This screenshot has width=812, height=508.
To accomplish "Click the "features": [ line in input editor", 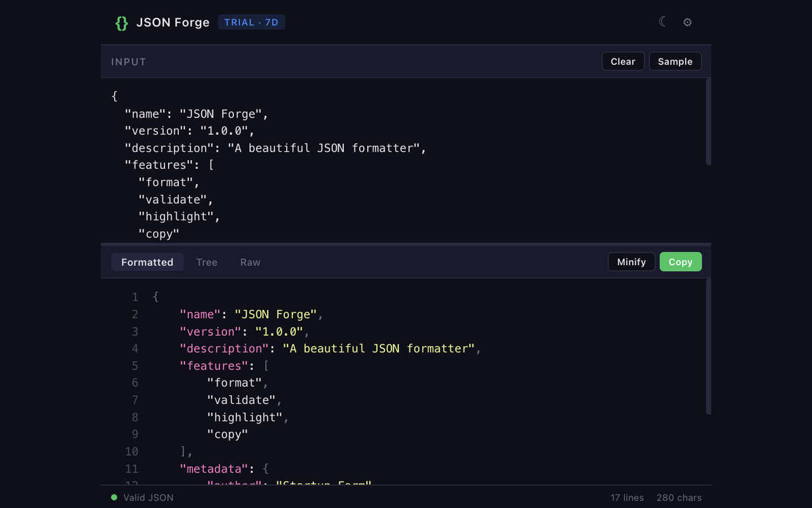I will [169, 165].
